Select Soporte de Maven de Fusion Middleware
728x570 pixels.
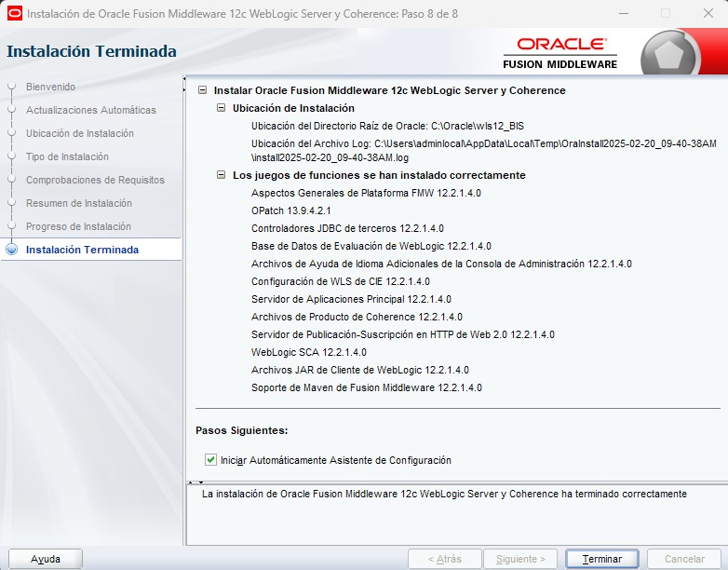366,387
